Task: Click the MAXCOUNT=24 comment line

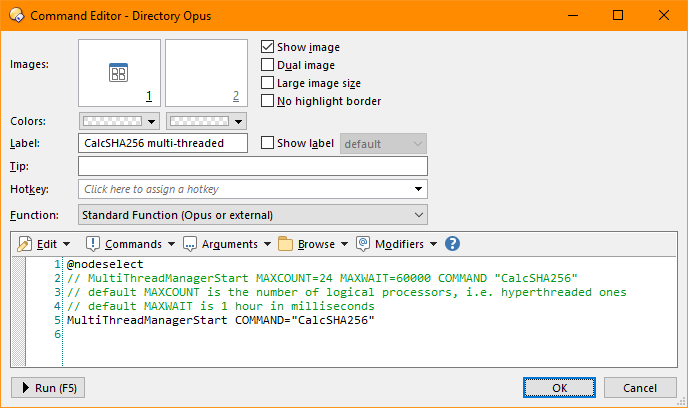Action: (x=322, y=278)
